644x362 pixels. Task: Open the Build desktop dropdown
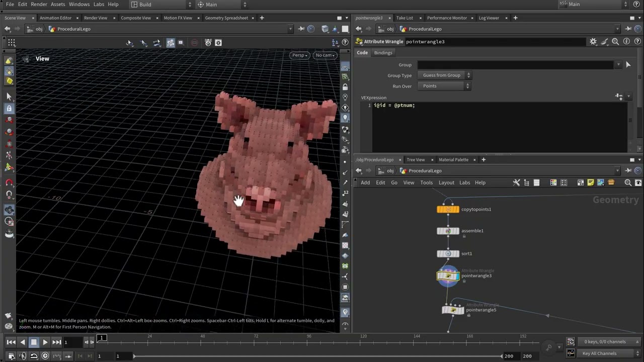(161, 5)
